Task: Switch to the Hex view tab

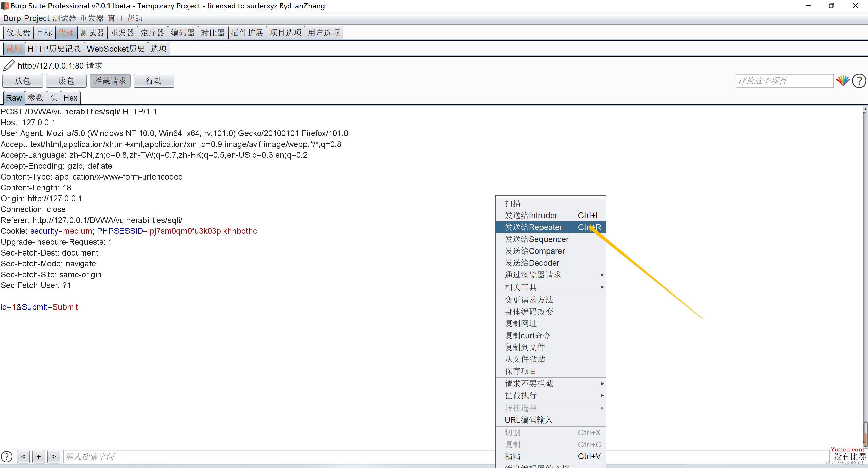Action: 70,98
